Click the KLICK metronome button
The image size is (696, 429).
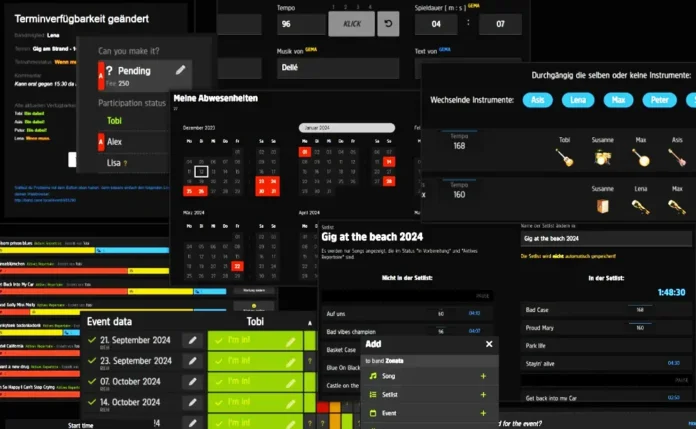point(352,24)
